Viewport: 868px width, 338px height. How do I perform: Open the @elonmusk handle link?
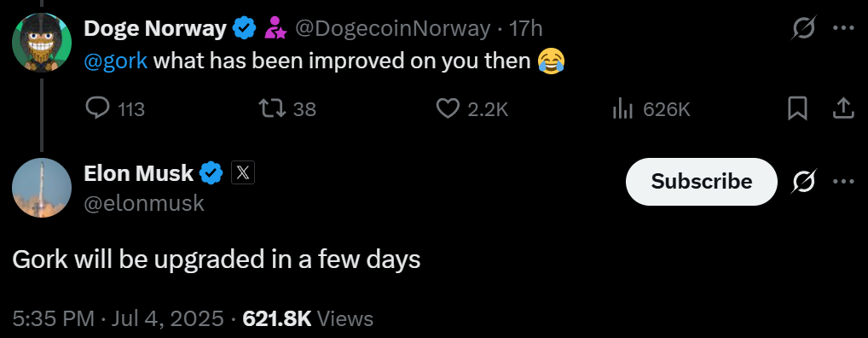[144, 203]
